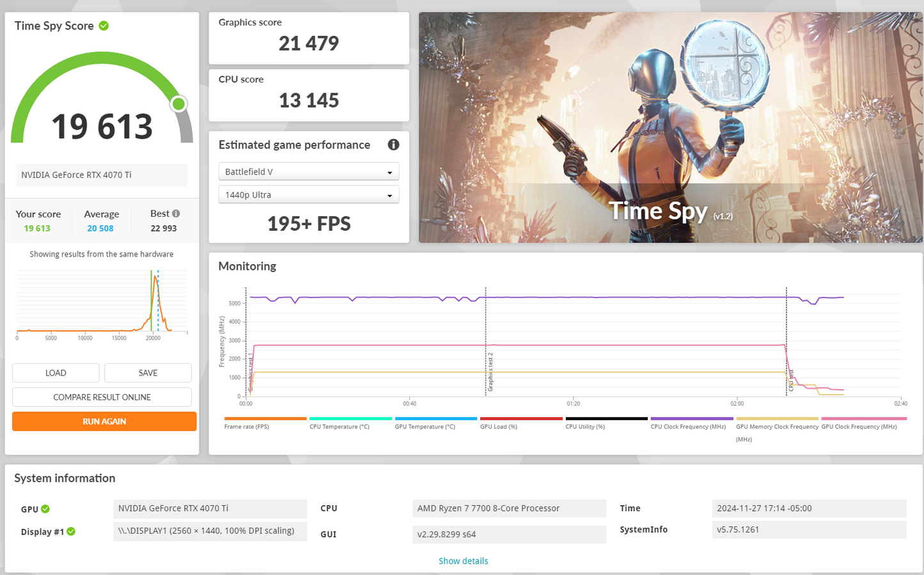Click the DISPLAY1 2560 × 1440 resolution text

pos(206,531)
